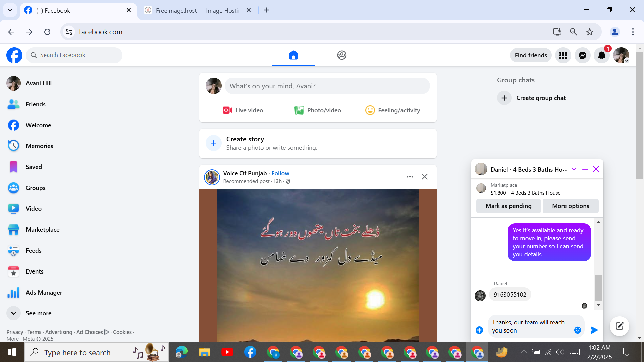Expand See more in left sidebar
The image size is (644, 362).
[x=38, y=313]
